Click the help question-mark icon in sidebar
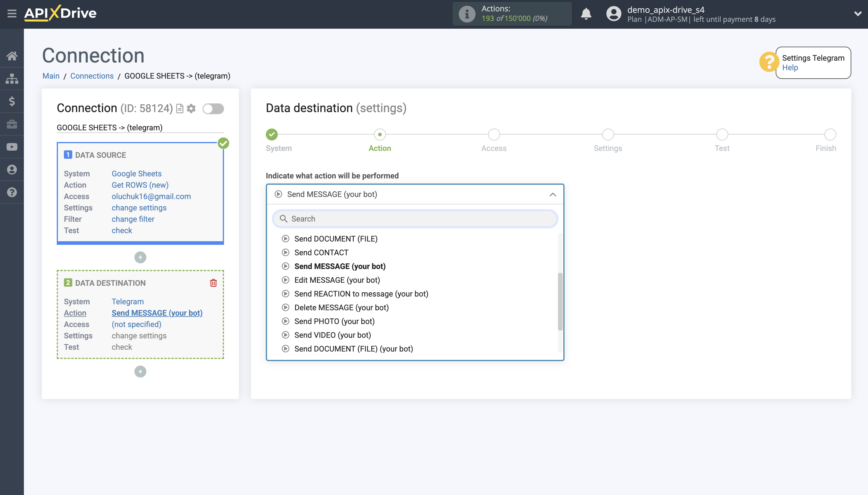Image resolution: width=868 pixels, height=495 pixels. click(12, 192)
